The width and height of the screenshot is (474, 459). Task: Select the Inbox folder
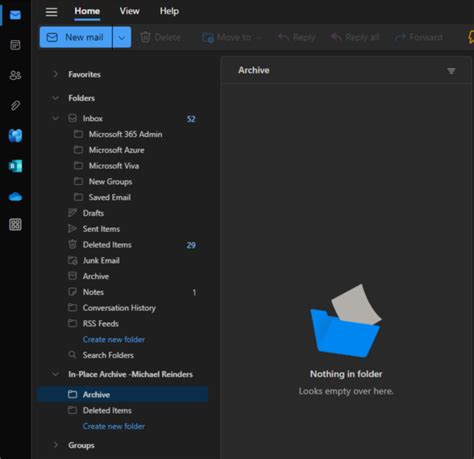pos(123,118)
